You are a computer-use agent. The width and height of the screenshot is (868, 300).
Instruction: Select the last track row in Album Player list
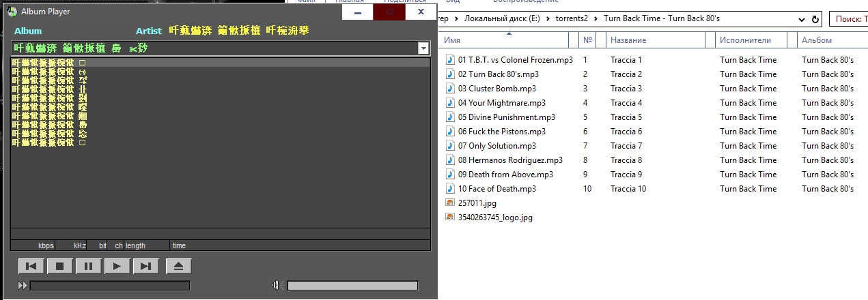pyautogui.click(x=221, y=142)
